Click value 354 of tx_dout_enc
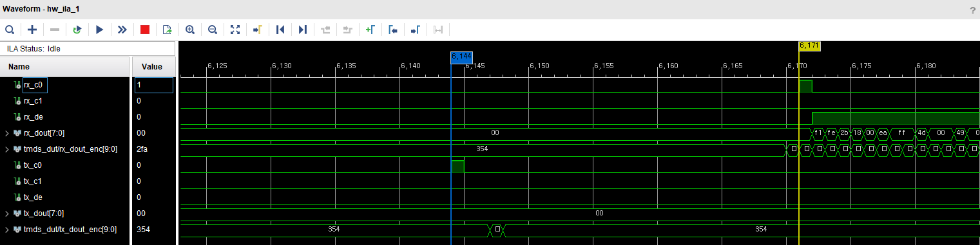 click(143, 230)
